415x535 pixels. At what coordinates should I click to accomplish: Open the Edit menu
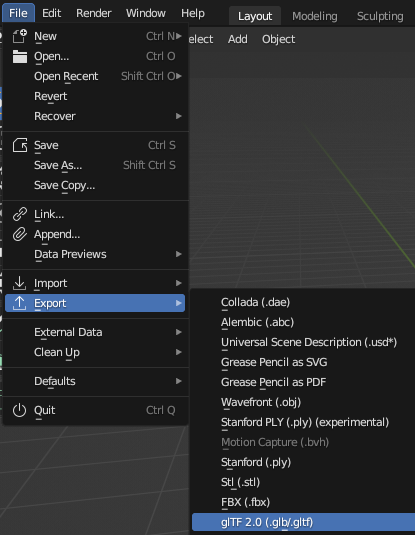pyautogui.click(x=52, y=13)
